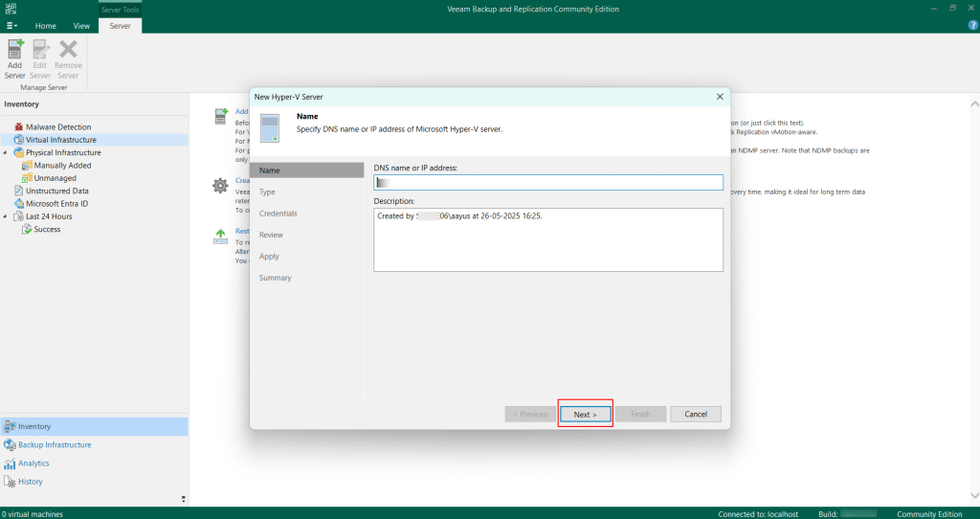This screenshot has height=519, width=980.
Task: Open the main hamburger menu button
Action: pyautogui.click(x=11, y=26)
